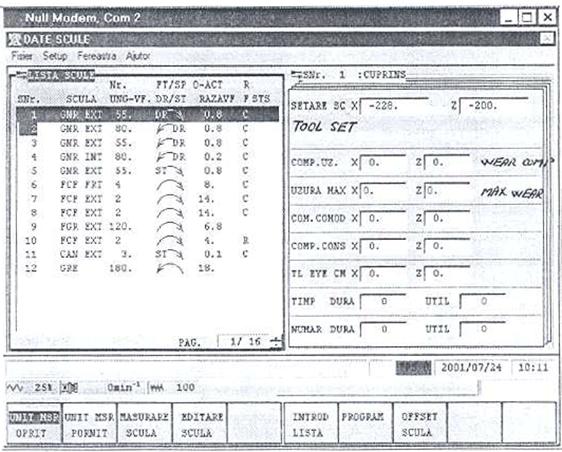Click the SETARE SC X input field
The image size is (562, 452).
(x=394, y=106)
